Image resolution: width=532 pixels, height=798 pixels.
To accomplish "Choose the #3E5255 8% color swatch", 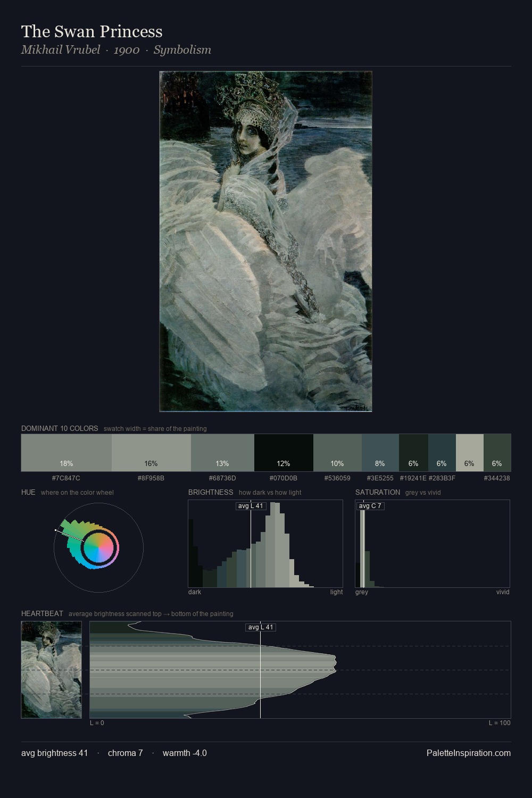I will pos(380,453).
